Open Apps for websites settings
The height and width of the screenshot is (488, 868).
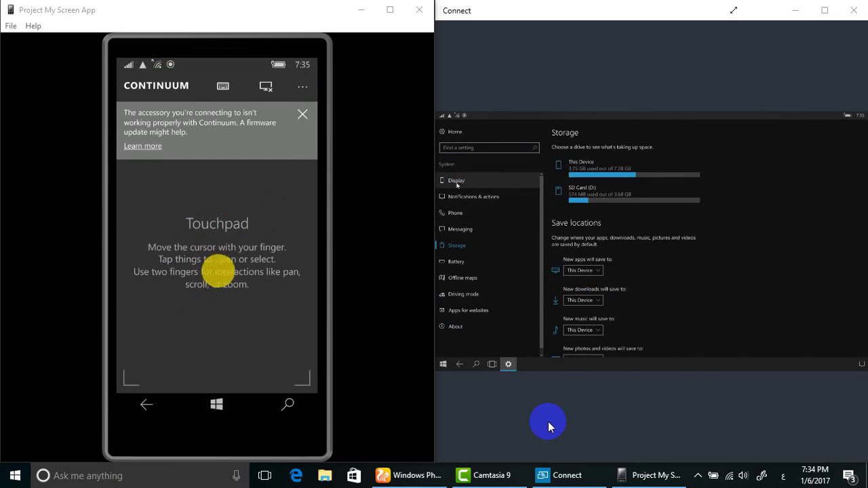pyautogui.click(x=488, y=310)
